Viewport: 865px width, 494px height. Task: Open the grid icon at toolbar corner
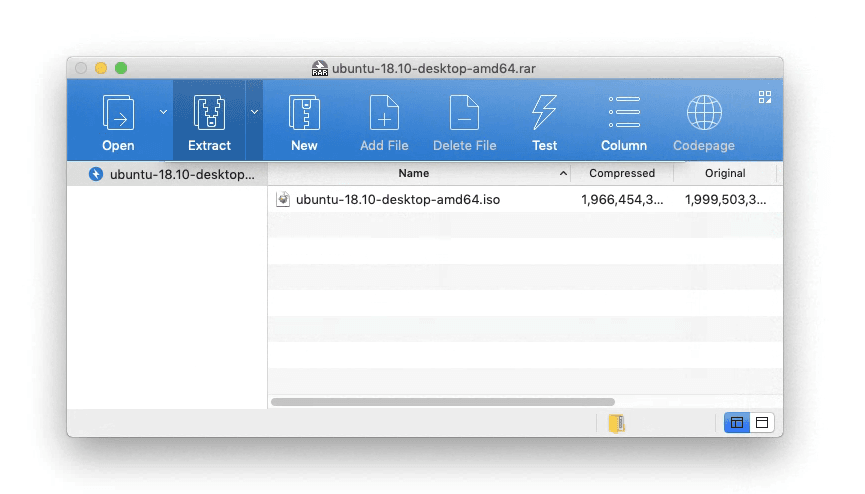click(765, 97)
